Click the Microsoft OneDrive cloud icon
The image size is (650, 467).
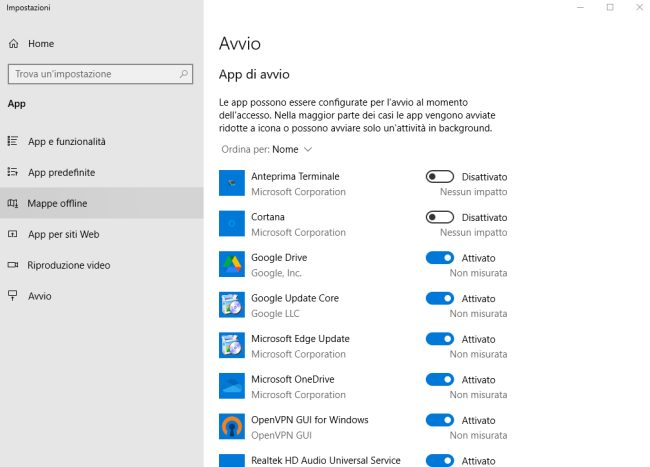[232, 386]
